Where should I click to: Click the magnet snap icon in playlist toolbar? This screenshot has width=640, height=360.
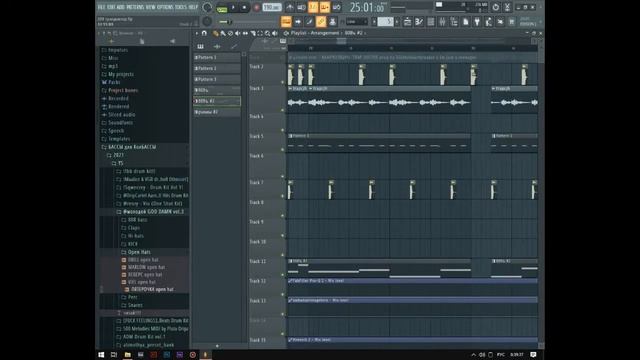(204, 33)
